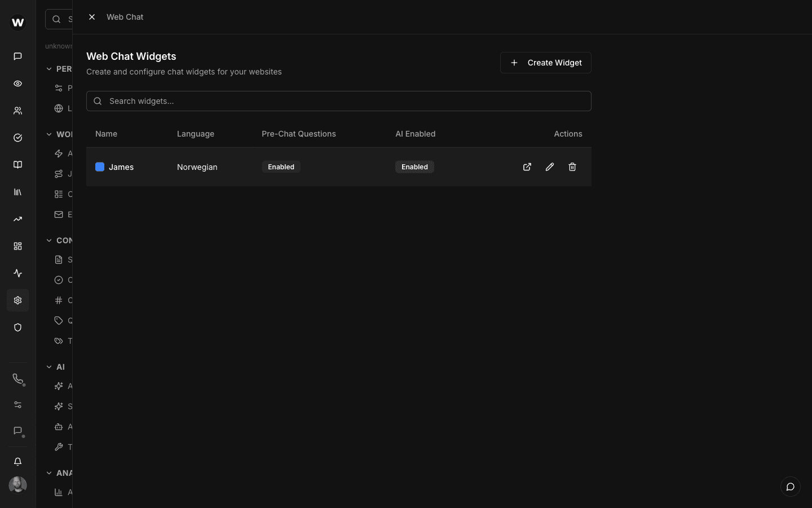The height and width of the screenshot is (508, 812).
Task: Open the analytics trending-up icon in the left rail
Action: 17,219
